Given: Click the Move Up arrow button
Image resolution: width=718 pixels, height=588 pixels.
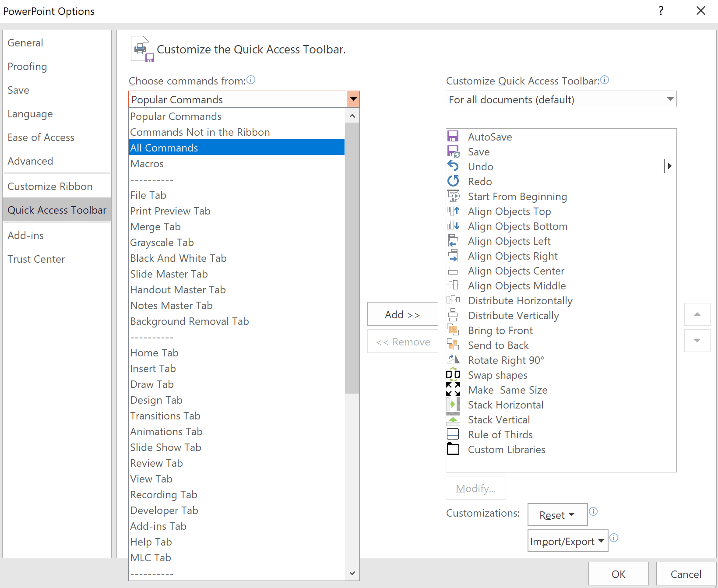Looking at the screenshot, I should point(697,314).
